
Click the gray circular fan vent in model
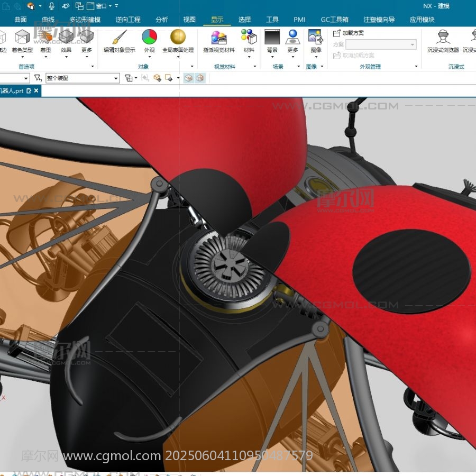pos(230,267)
